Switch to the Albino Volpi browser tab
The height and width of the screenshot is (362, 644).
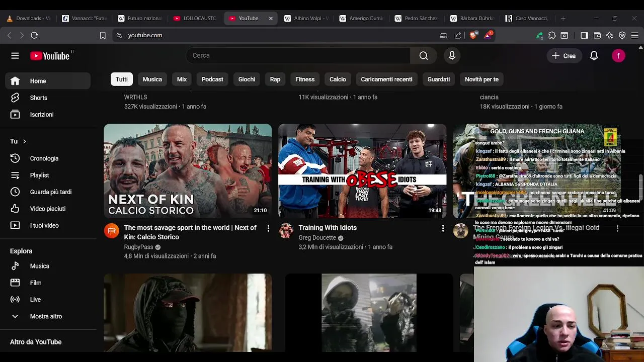(x=306, y=18)
